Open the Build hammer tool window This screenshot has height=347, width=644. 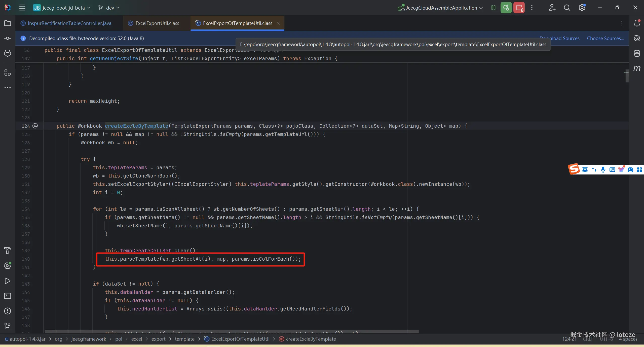coord(8,251)
